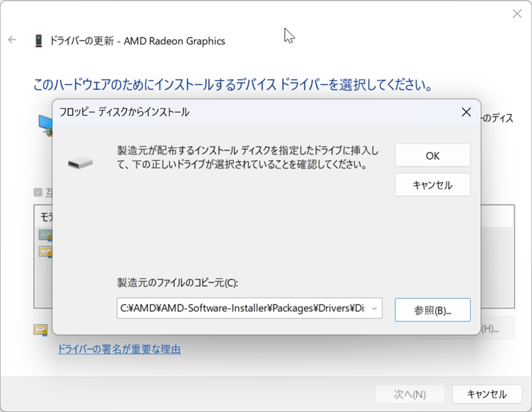Viewport: 532px width, 412px height.
Task: Toggle the compatible hardware checkbox behind dialog
Action: (38, 192)
